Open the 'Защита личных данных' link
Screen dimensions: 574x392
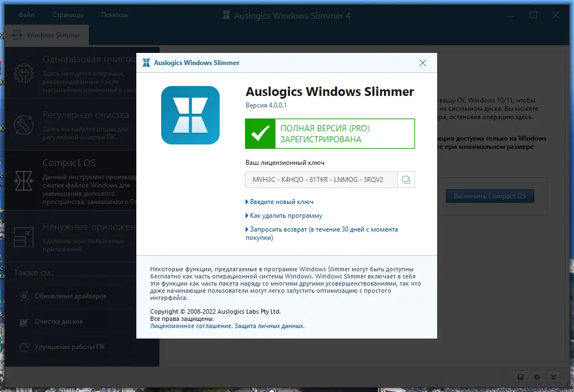click(x=269, y=326)
